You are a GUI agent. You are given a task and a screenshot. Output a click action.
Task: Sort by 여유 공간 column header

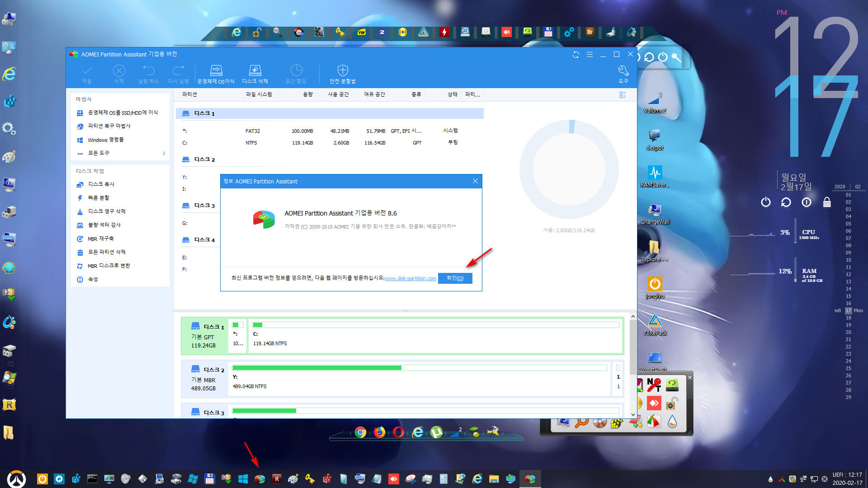374,94
